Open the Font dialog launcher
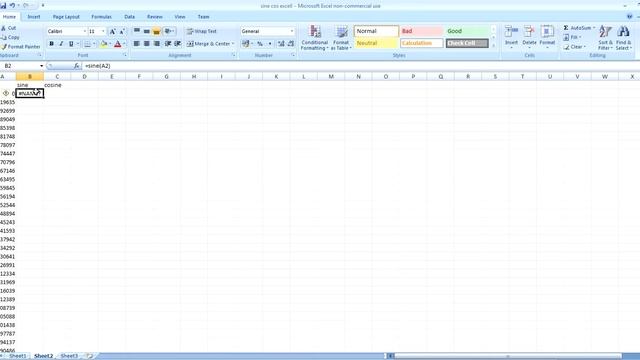 (x=124, y=55)
